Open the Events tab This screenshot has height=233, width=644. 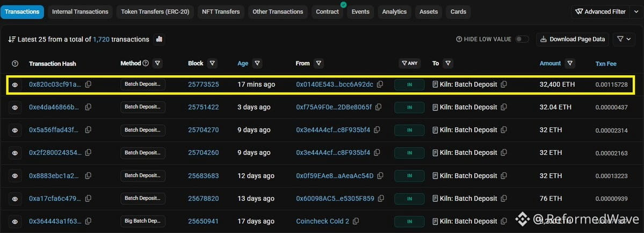(360, 11)
